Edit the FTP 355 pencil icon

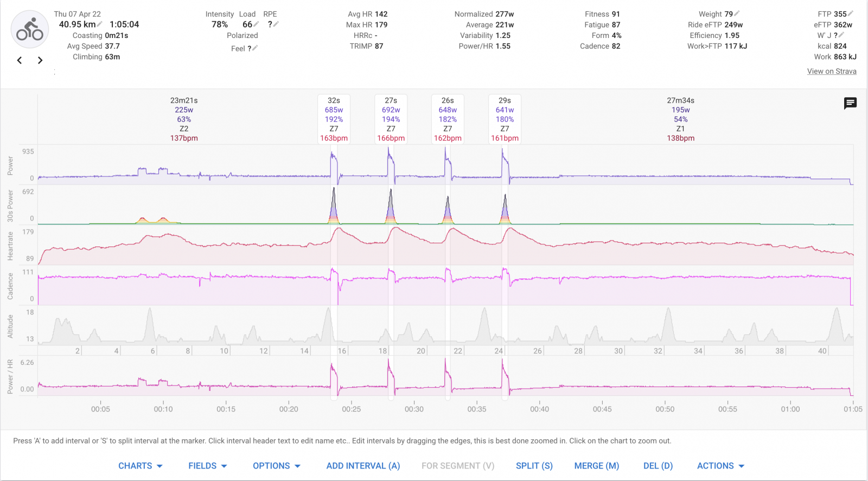[x=851, y=14]
